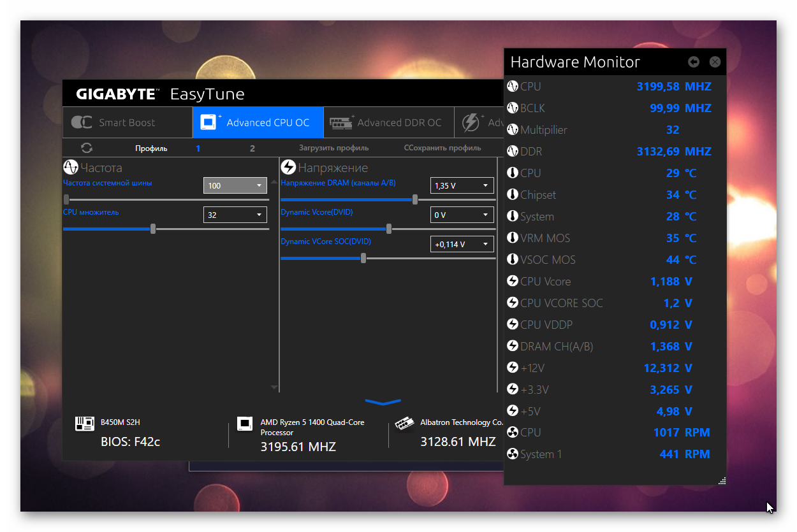Click the memory module icon beside Albatron Technology
This screenshot has height=532, width=797.
(404, 424)
